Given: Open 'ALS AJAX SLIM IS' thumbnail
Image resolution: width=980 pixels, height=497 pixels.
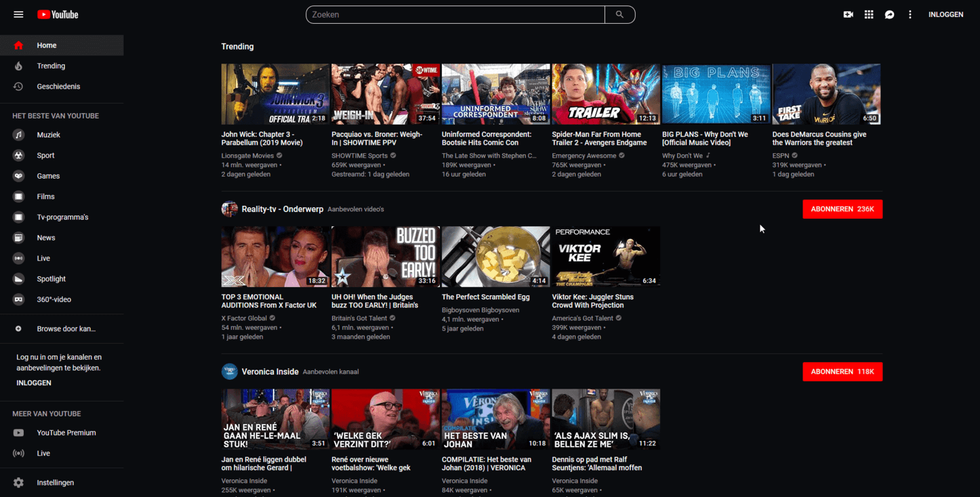Looking at the screenshot, I should tap(606, 419).
